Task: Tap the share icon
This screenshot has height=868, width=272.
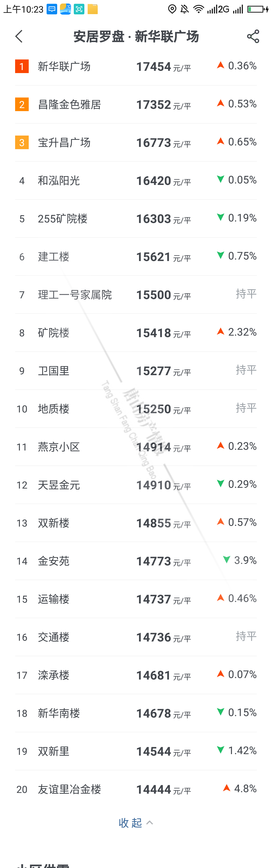Action: pos(253,36)
